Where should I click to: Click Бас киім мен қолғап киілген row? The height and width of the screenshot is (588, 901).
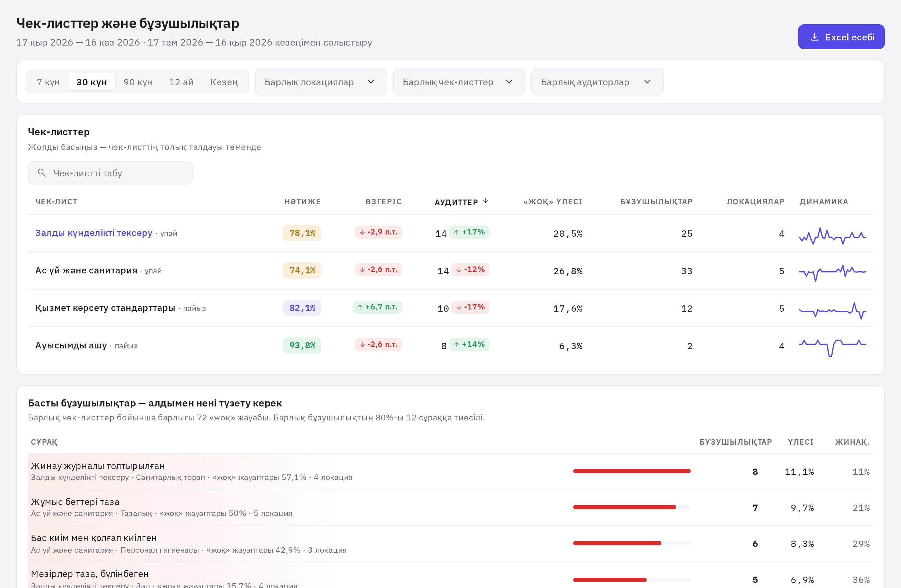pyautogui.click(x=450, y=543)
